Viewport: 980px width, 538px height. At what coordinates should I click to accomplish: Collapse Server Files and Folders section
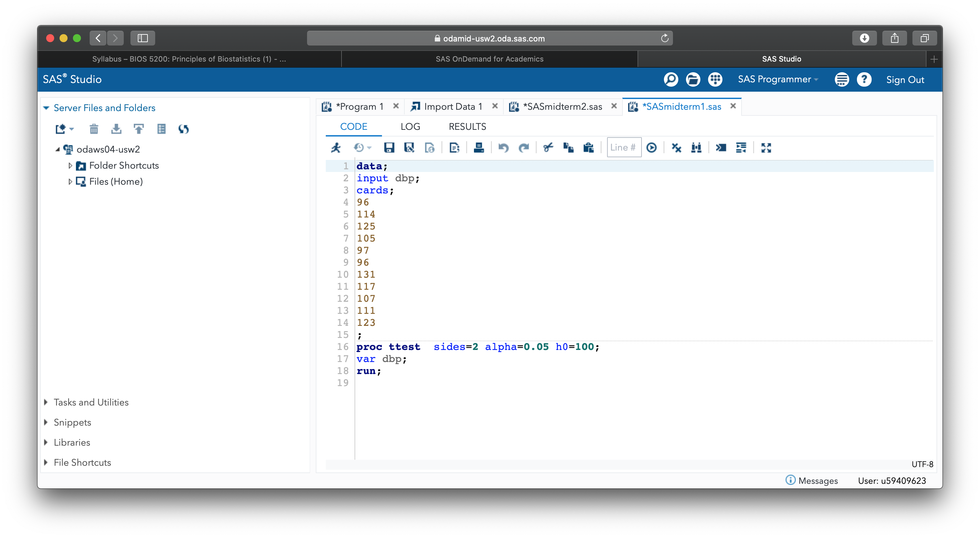46,108
